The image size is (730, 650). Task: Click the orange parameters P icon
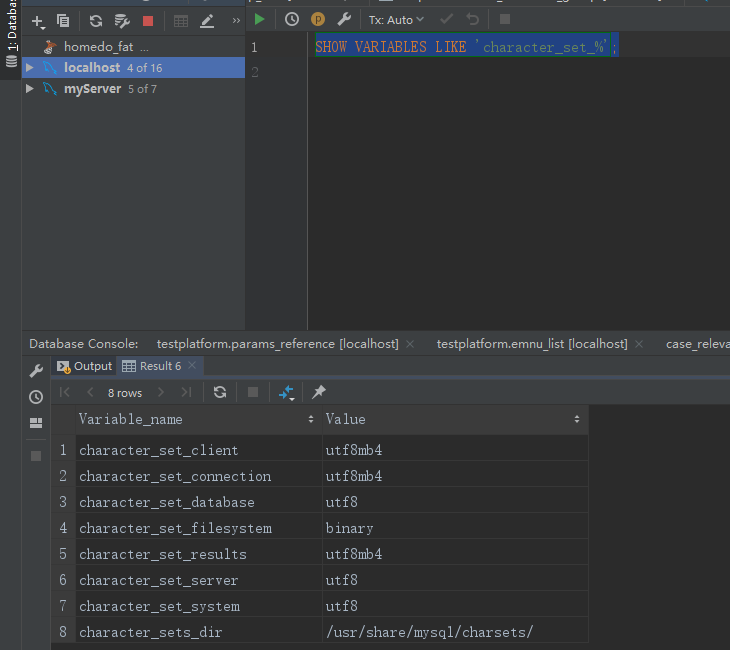point(318,19)
